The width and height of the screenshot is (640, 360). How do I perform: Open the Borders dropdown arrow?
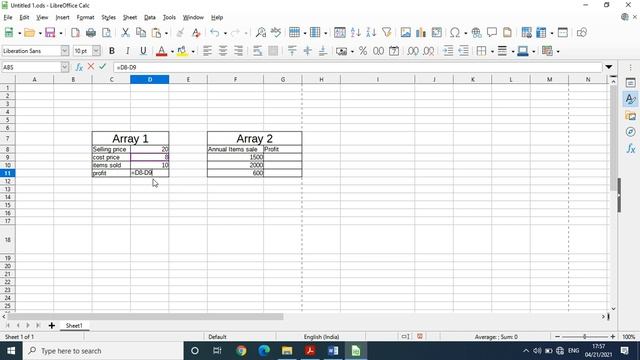[492, 51]
